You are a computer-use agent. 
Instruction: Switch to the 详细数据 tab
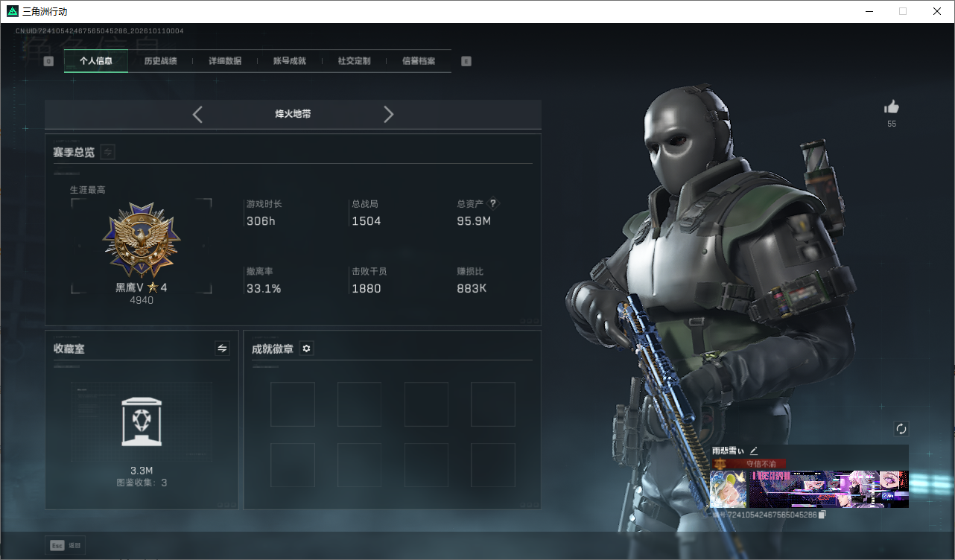[x=225, y=61]
